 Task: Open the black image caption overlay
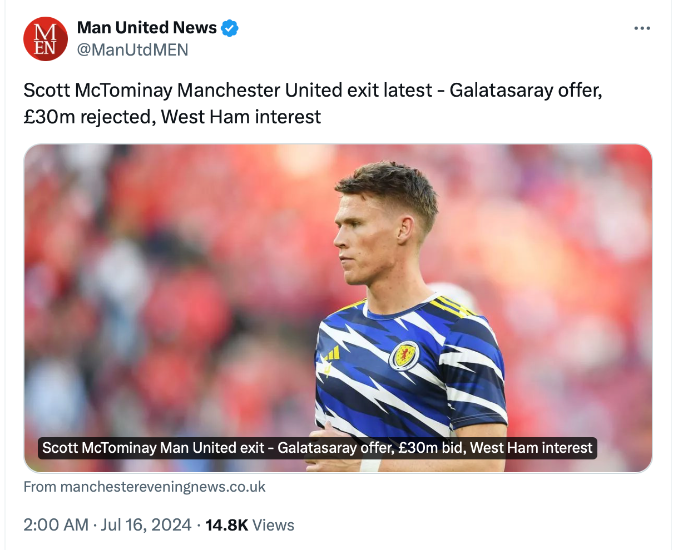pyautogui.click(x=318, y=448)
